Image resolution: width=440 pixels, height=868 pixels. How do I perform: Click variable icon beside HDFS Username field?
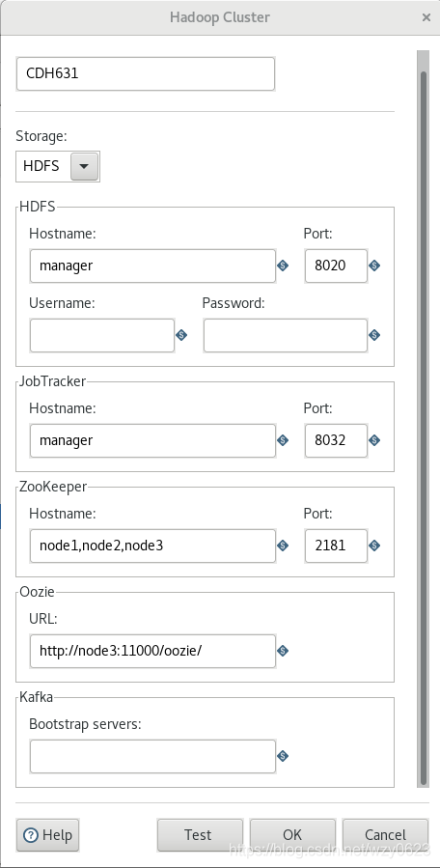coord(181,335)
